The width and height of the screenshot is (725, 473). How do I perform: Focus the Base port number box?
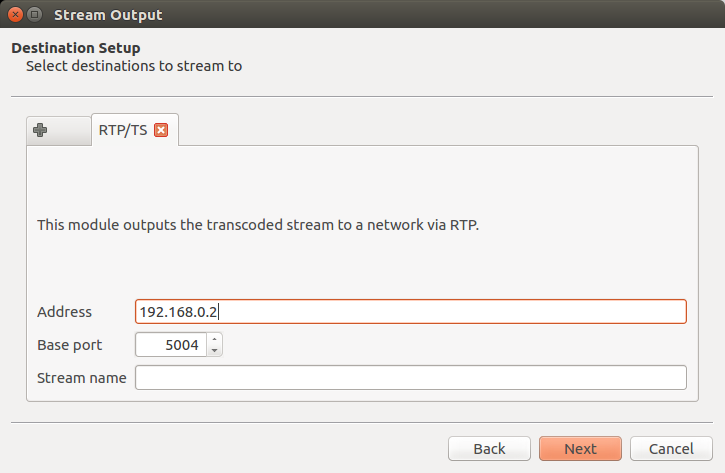(171, 345)
